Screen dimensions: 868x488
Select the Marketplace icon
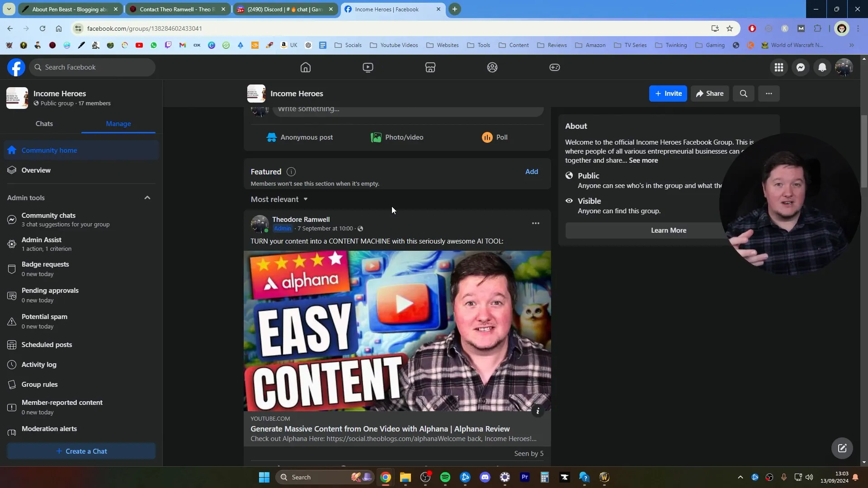point(430,67)
